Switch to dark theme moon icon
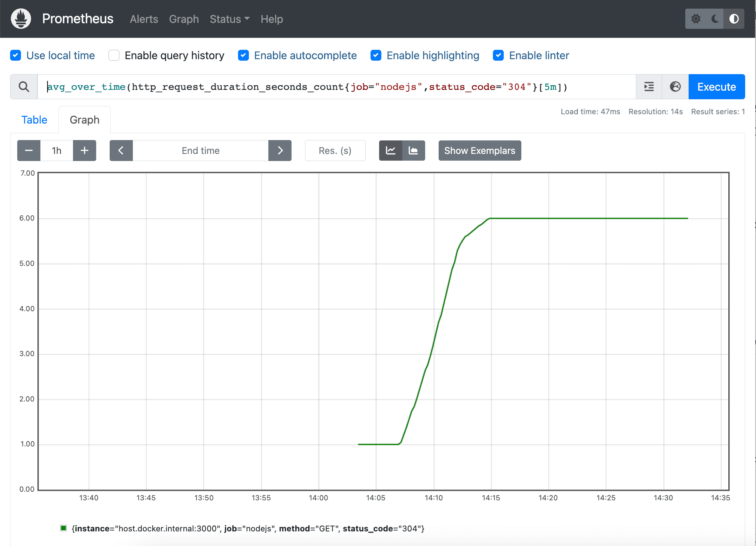The image size is (756, 546). click(x=715, y=19)
